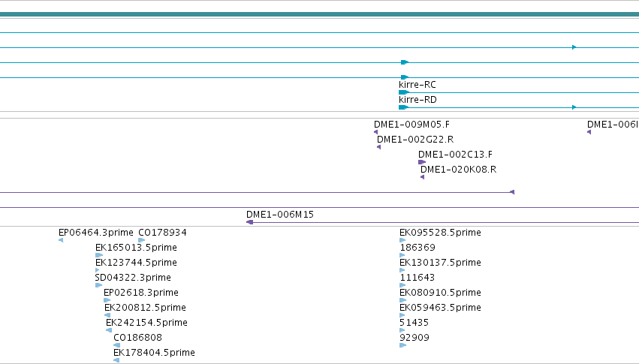The height and width of the screenshot is (364, 639).
Task: Click the 51435 feature label
Action: tap(414, 323)
